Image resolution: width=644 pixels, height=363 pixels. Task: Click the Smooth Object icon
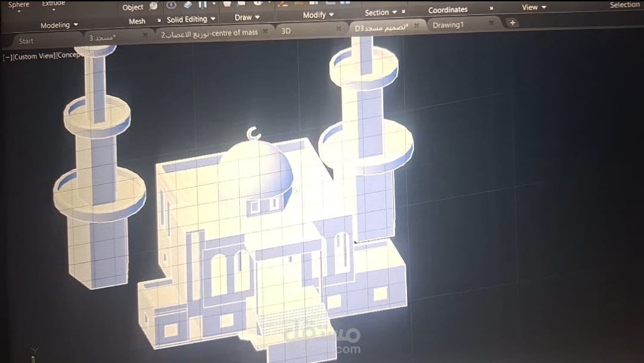pyautogui.click(x=153, y=6)
